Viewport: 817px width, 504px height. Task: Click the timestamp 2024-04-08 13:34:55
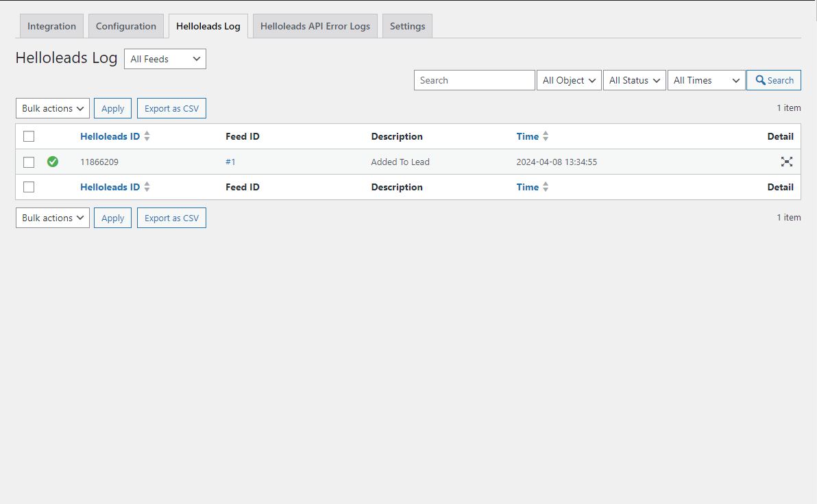[557, 162]
